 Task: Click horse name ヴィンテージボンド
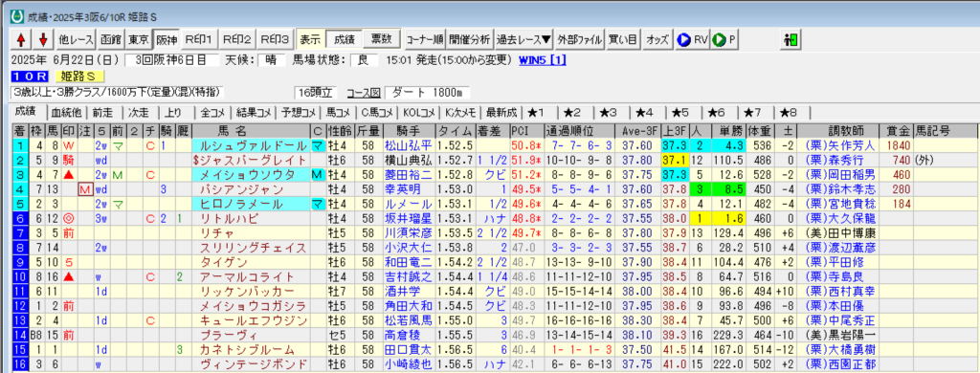point(254,364)
